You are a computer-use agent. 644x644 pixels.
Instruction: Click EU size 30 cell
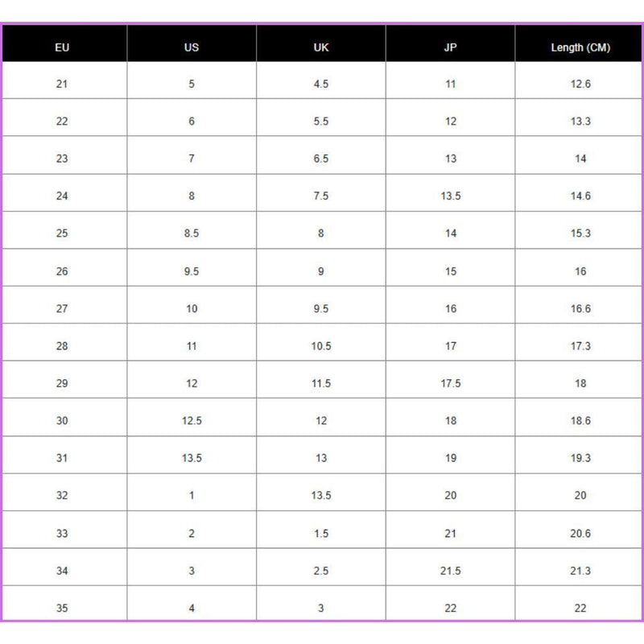(62, 421)
